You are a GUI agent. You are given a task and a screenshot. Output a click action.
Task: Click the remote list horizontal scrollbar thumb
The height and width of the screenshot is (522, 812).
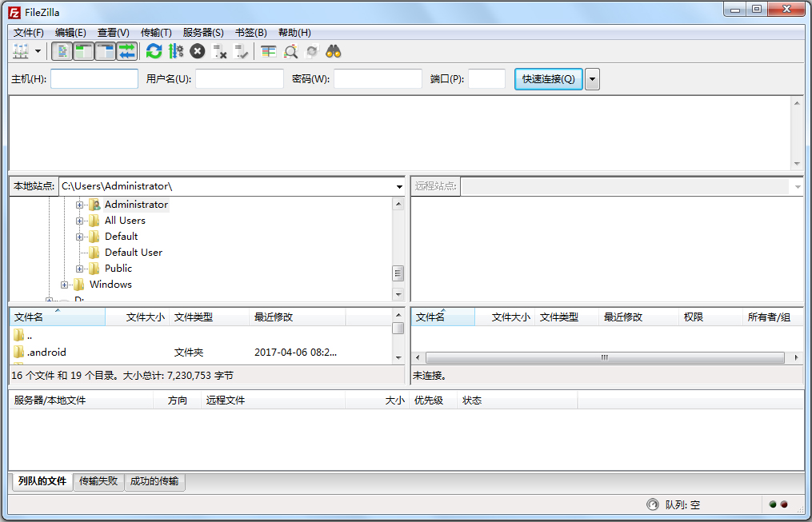[x=605, y=357]
